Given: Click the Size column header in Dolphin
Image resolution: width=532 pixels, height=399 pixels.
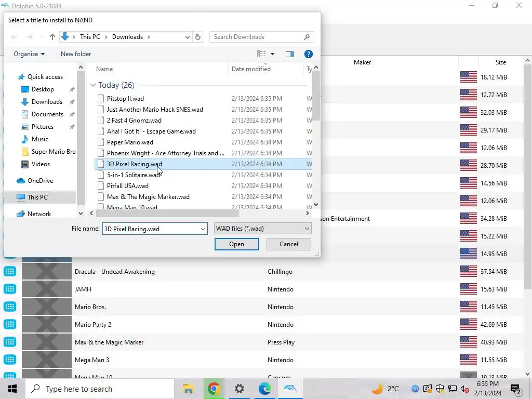Looking at the screenshot, I should (x=500, y=62).
